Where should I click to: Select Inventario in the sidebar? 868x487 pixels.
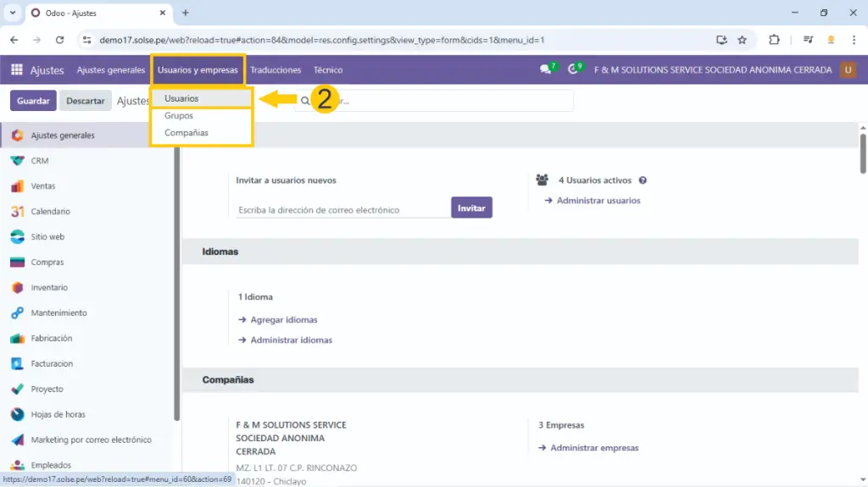click(x=49, y=288)
